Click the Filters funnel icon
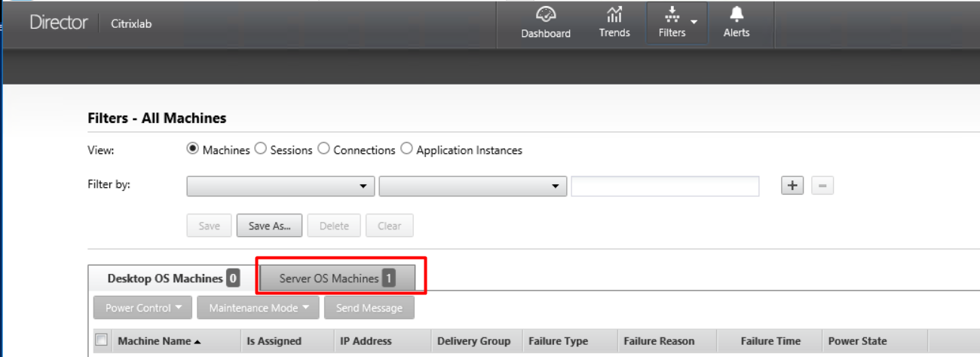 671,15
